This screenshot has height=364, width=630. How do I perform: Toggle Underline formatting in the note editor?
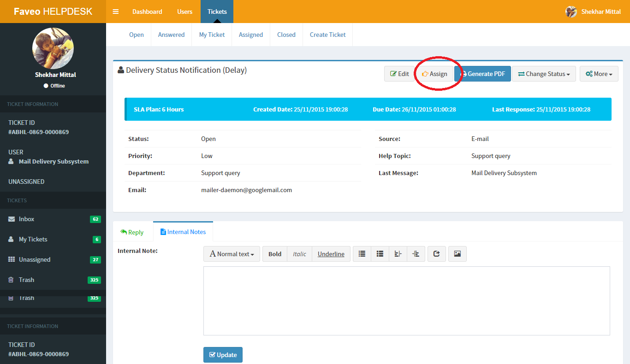pyautogui.click(x=331, y=254)
